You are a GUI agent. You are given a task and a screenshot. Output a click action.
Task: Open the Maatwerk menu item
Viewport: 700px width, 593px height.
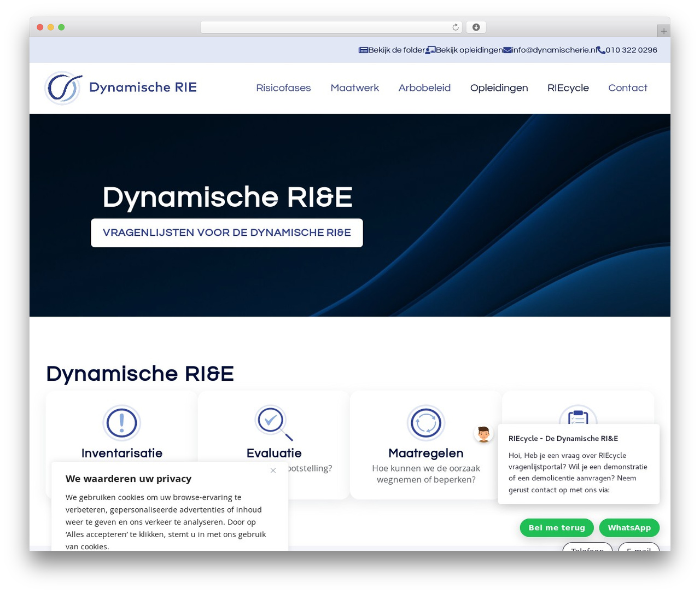pos(355,88)
